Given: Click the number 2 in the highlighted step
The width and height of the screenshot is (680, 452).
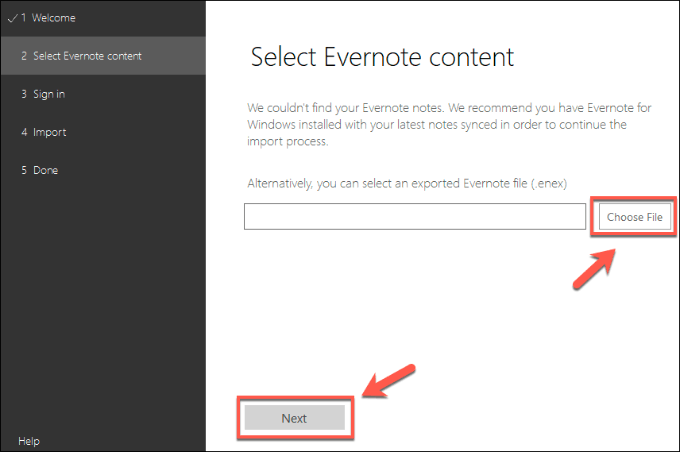Looking at the screenshot, I should pyautogui.click(x=23, y=56).
